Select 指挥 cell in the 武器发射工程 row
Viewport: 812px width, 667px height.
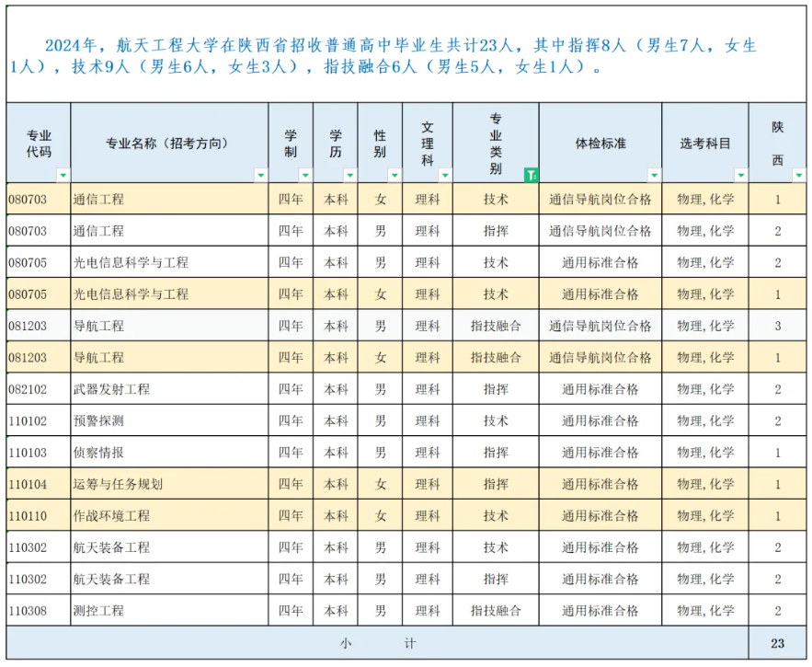(496, 388)
